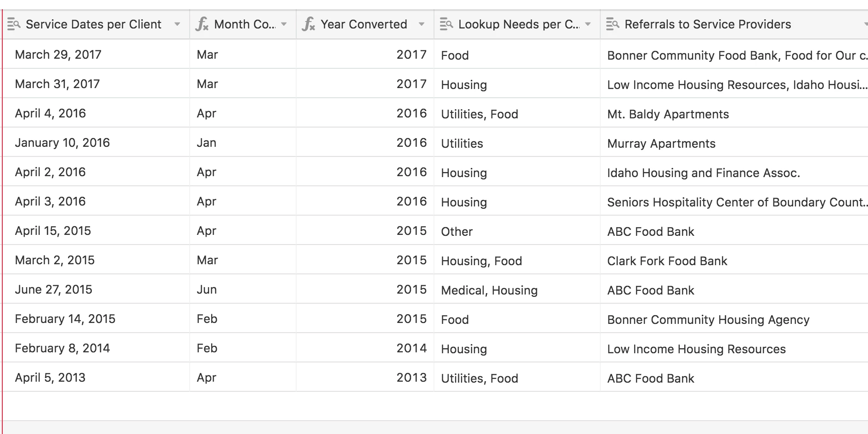Select cell April 4, 2016

point(96,113)
